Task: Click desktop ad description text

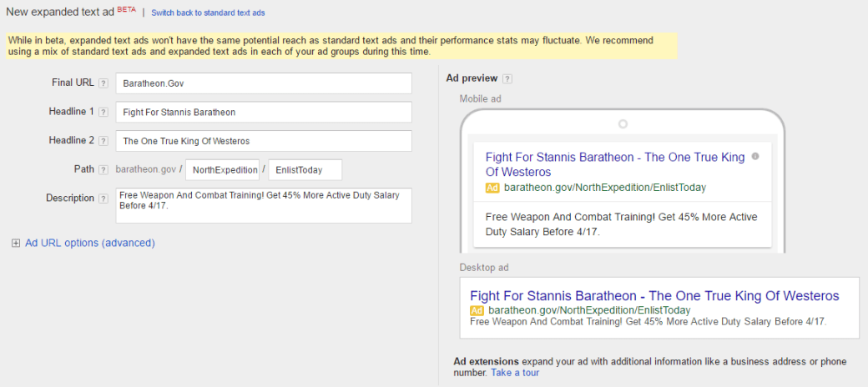Action: (648, 321)
